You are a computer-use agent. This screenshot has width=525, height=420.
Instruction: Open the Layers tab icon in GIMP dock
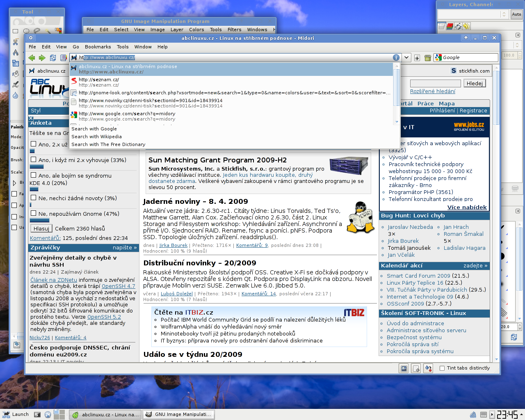pyautogui.click(x=442, y=26)
